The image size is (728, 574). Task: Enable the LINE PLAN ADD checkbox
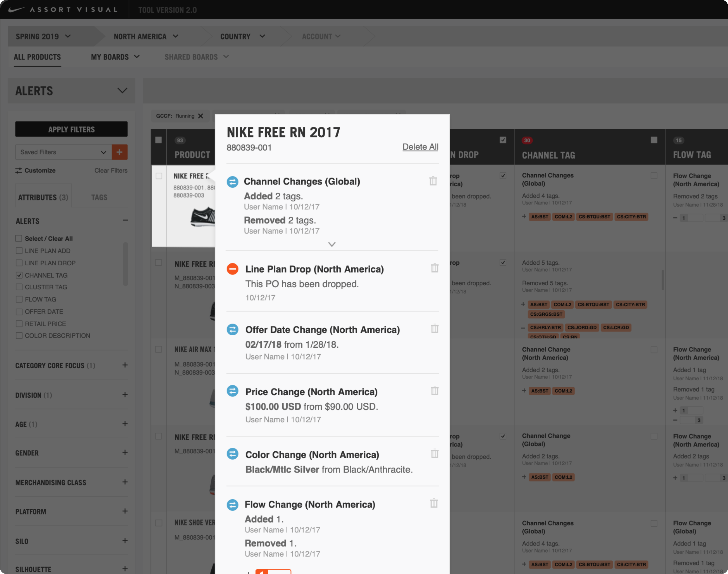coord(19,251)
